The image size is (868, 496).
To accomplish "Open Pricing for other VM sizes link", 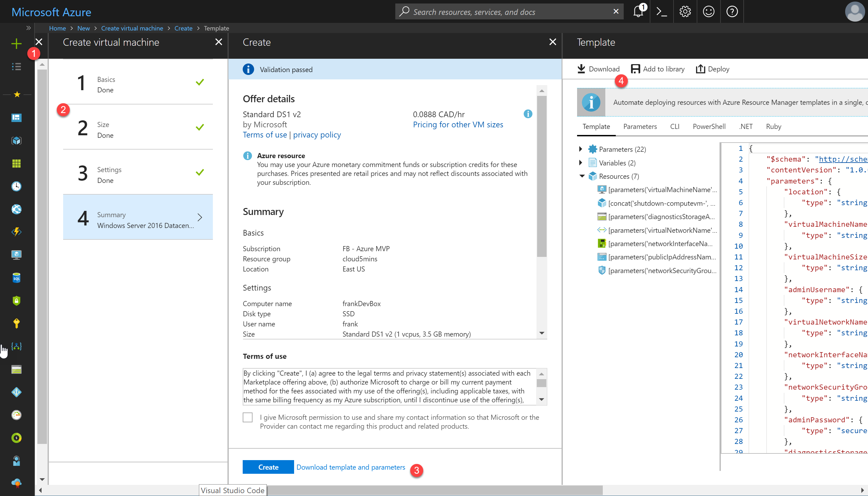I will (458, 125).
